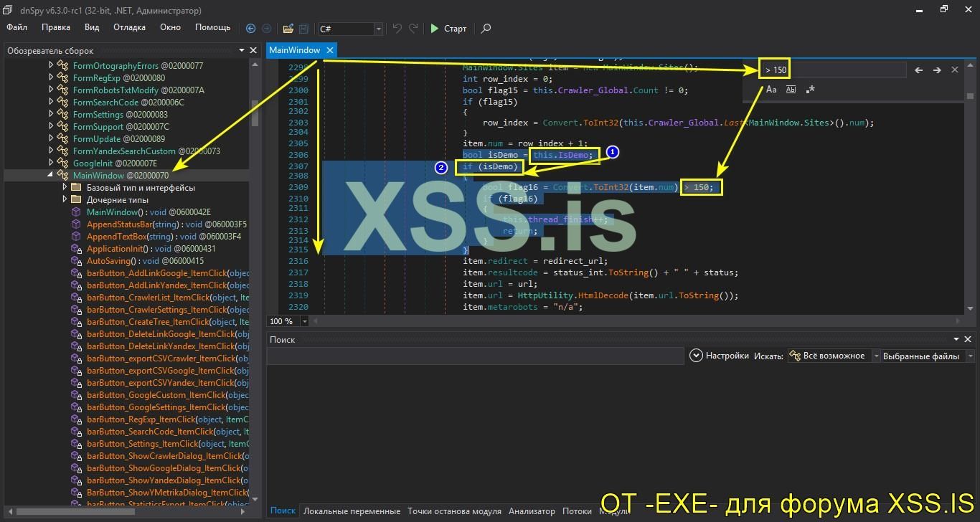Open the Всё возможное search type dropdown
Image resolution: width=980 pixels, height=522 pixels.
(x=875, y=356)
